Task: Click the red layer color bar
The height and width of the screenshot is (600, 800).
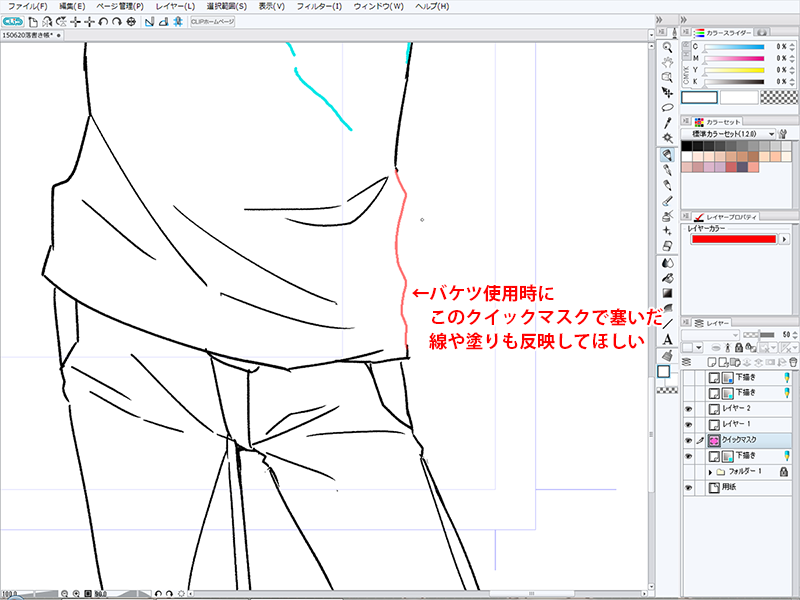Action: (x=733, y=239)
